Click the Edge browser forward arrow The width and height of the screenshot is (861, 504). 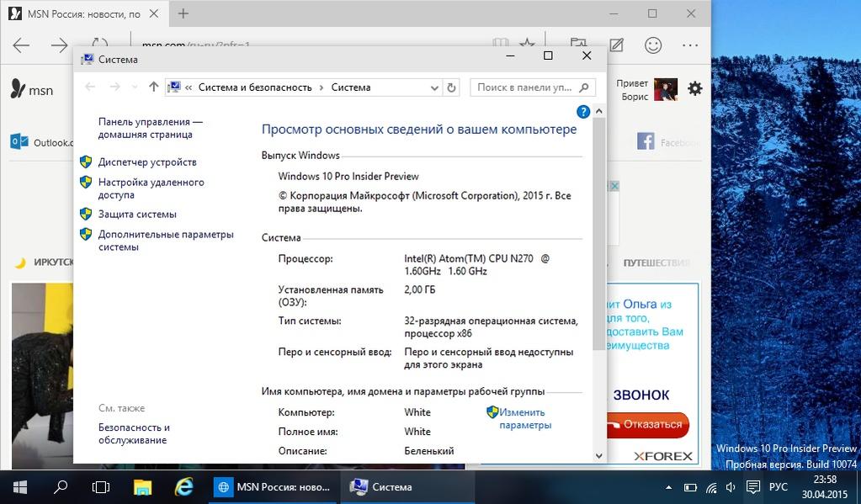click(x=59, y=45)
